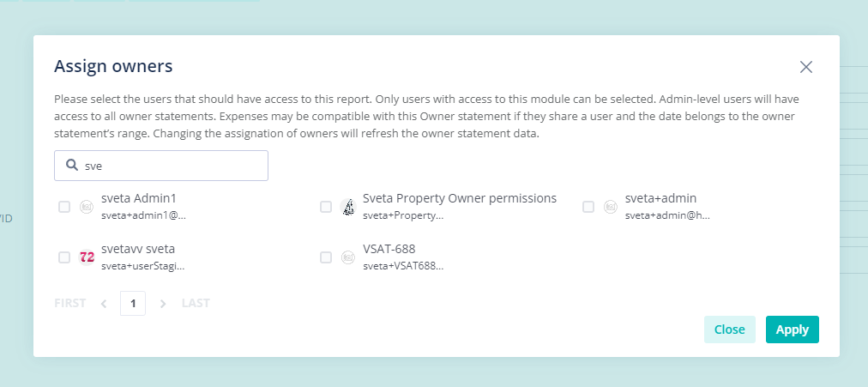Click VSAT-688 avatar placeholder icon
868x387 pixels.
(x=348, y=257)
